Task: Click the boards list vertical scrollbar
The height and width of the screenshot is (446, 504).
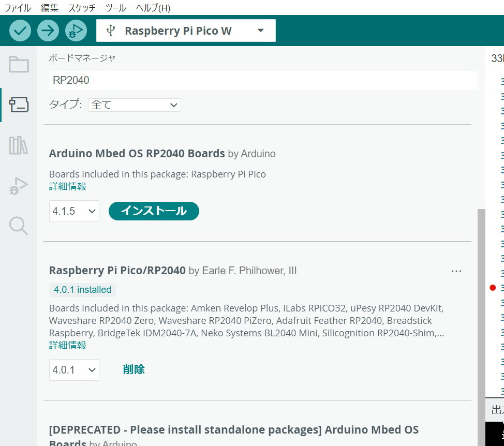Action: 481,327
